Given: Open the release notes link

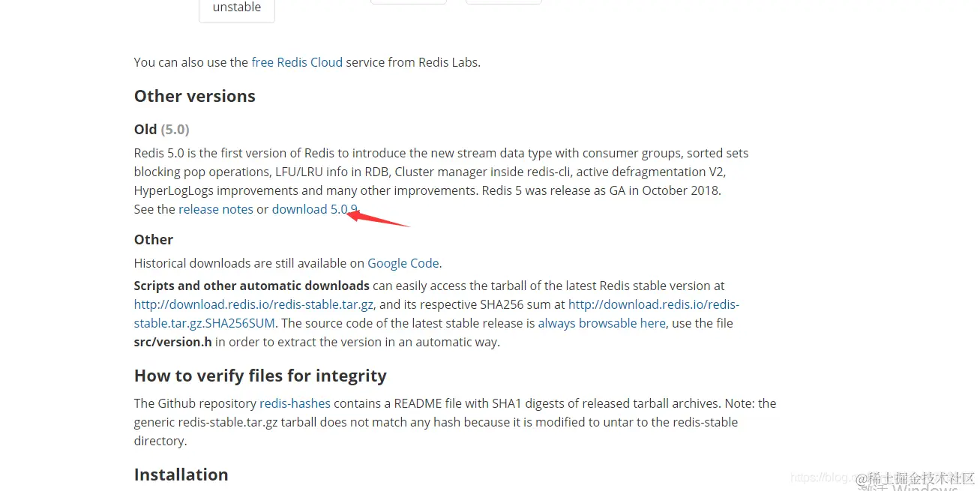Looking at the screenshot, I should click(x=216, y=209).
